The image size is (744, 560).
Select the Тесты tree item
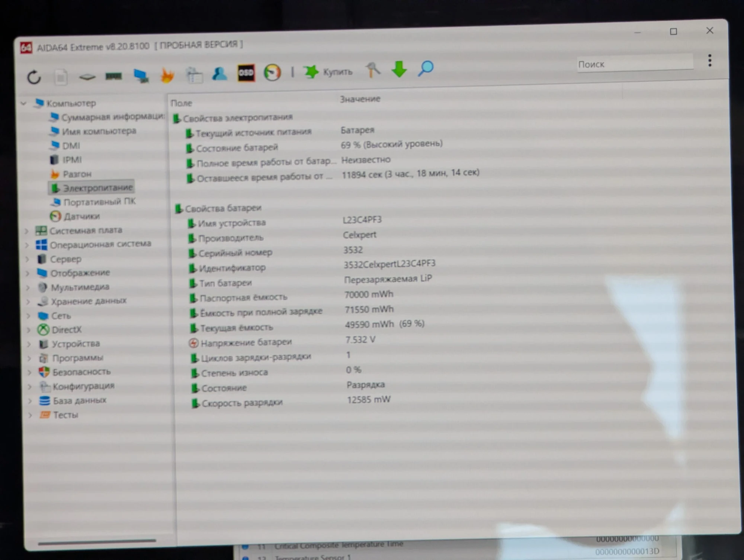(59, 415)
